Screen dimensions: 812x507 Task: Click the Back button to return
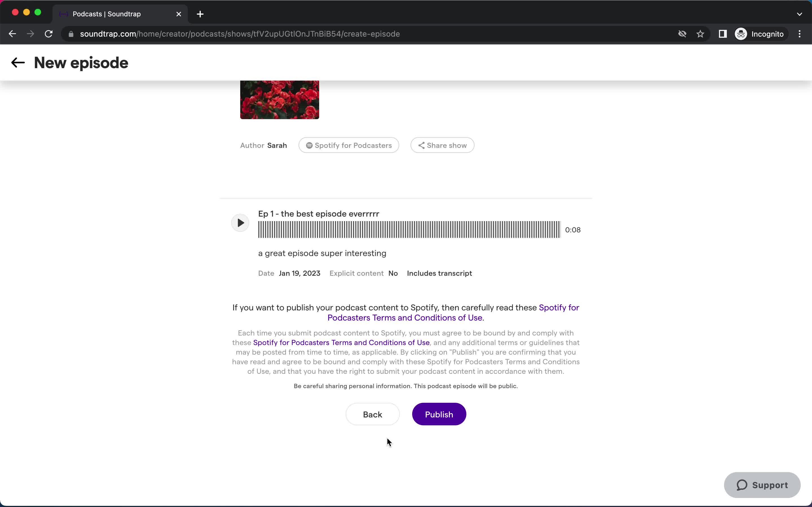pos(372,414)
